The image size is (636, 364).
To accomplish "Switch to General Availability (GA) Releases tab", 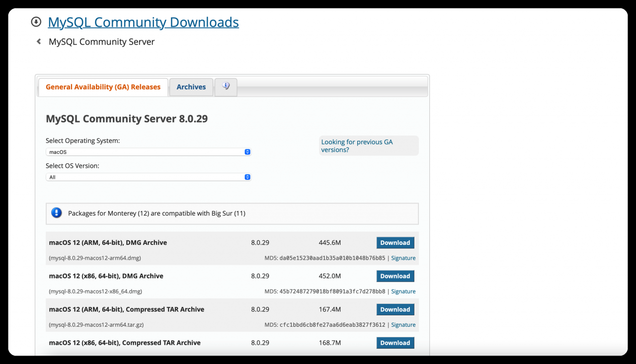I will coord(103,87).
